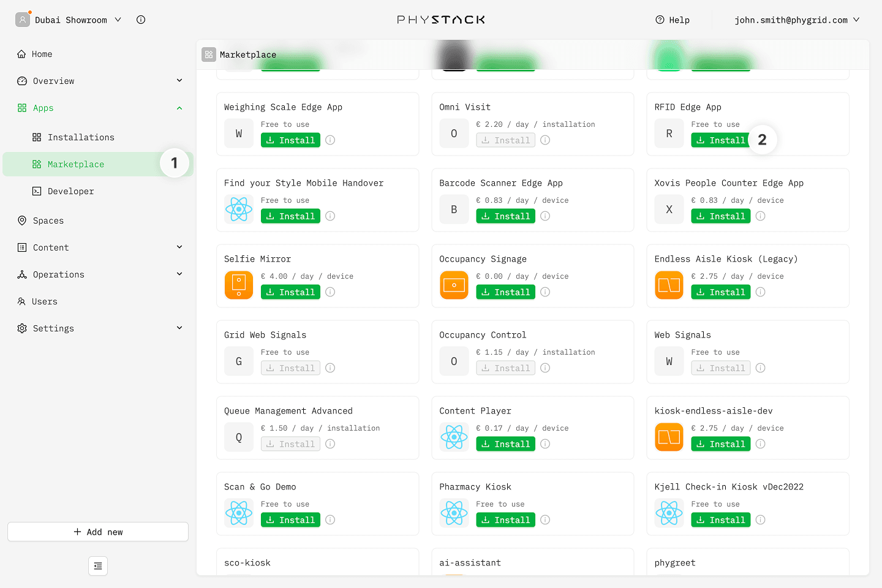This screenshot has width=882, height=588.
Task: Show info for Find your Style Mobile Handover
Action: point(330,216)
